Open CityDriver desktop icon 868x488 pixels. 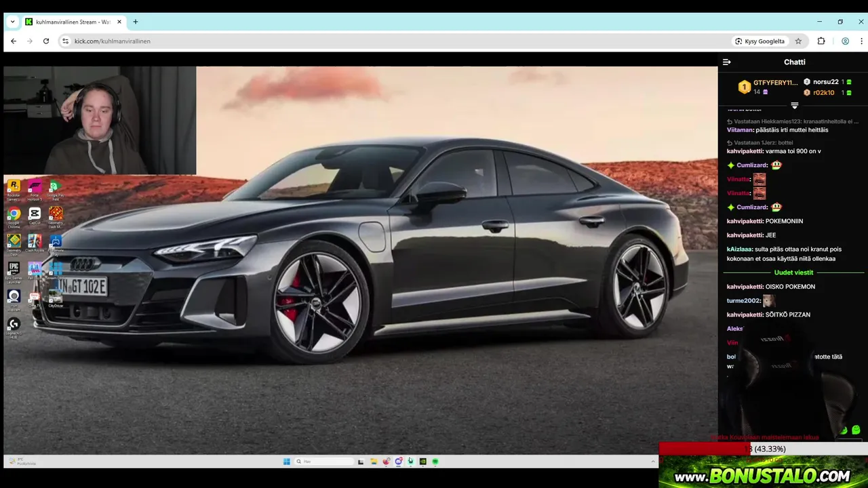(x=56, y=299)
